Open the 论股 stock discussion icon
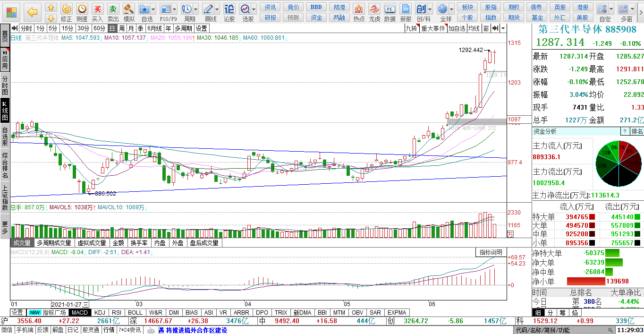This screenshot has height=334, width=644. (229, 9)
